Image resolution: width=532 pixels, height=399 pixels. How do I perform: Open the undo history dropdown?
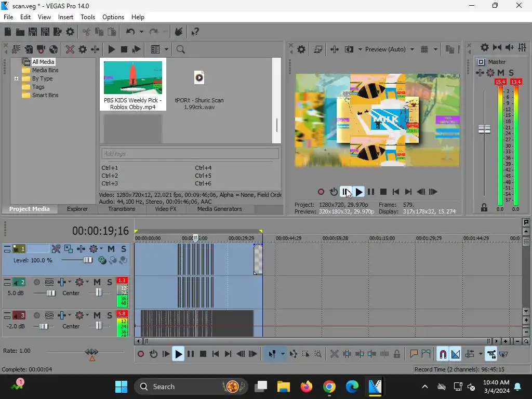(x=141, y=32)
